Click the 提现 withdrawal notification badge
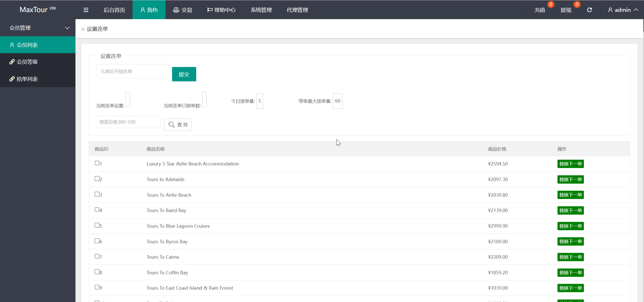Image resolution: width=644 pixels, height=302 pixels. pyautogui.click(x=577, y=4)
